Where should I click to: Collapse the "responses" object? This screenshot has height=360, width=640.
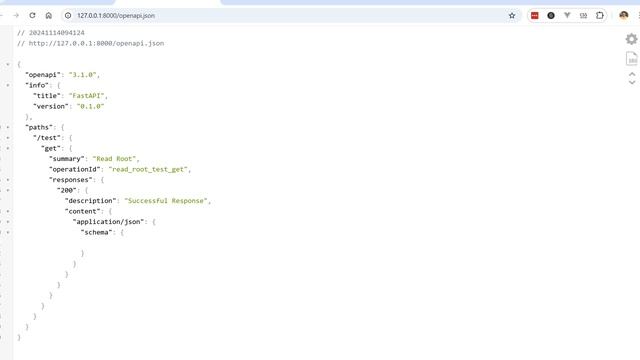tap(8, 180)
